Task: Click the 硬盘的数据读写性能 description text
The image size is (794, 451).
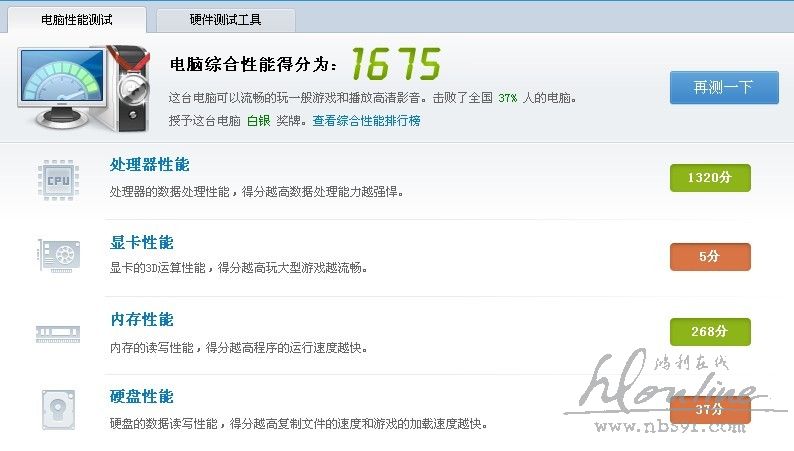Action: pyautogui.click(x=298, y=424)
